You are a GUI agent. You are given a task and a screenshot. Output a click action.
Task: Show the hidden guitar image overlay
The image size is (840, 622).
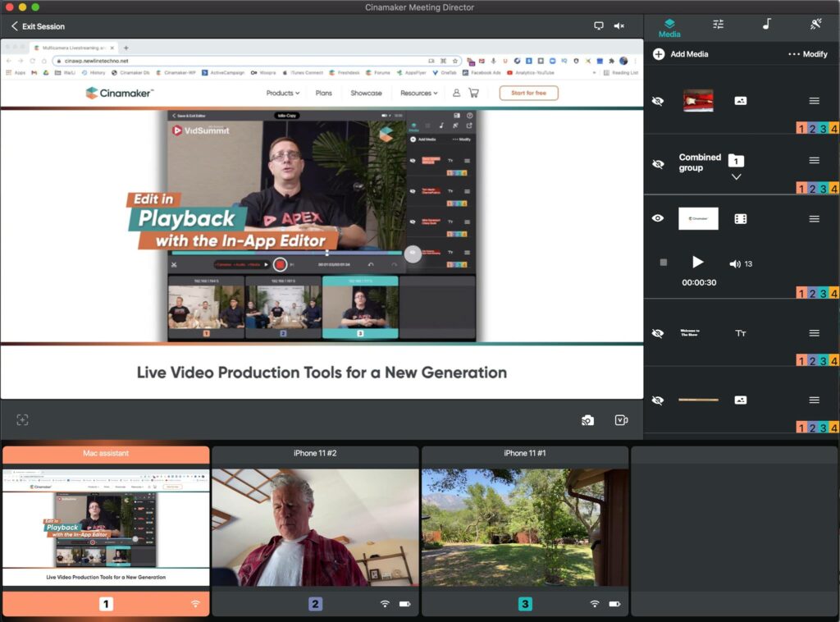tap(658, 101)
